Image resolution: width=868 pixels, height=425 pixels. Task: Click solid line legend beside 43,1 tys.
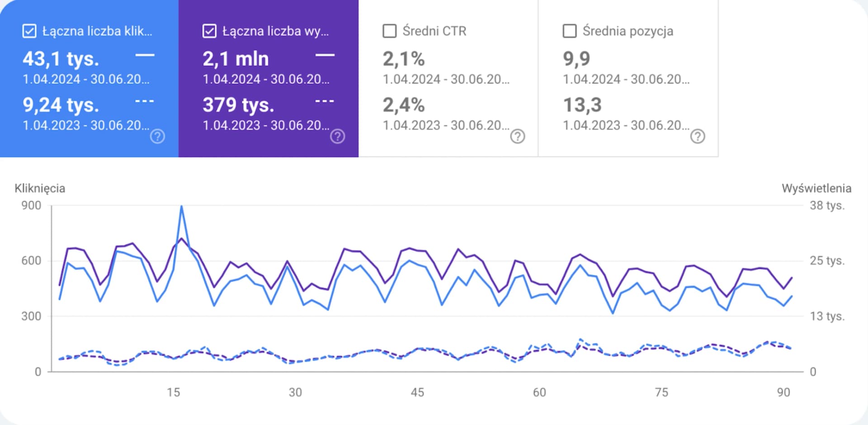tap(145, 55)
